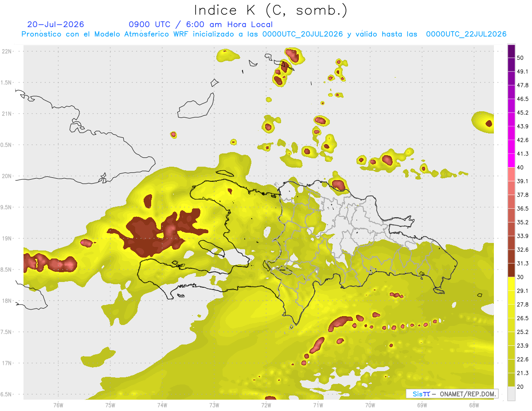Viewport: 532px width, 411px height.
Task: Click the legend value '23.9'
Action: tap(523, 345)
